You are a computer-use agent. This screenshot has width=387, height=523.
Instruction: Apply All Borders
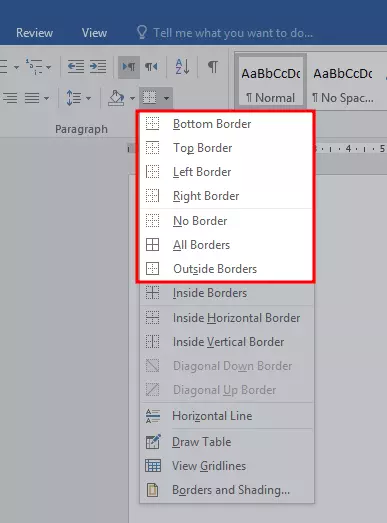pos(226,245)
